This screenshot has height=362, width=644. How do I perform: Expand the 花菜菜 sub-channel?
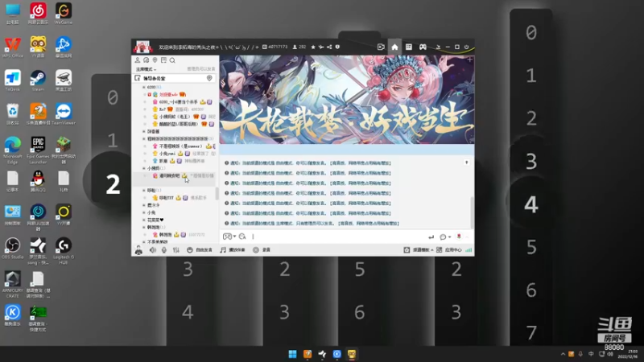[x=144, y=220]
